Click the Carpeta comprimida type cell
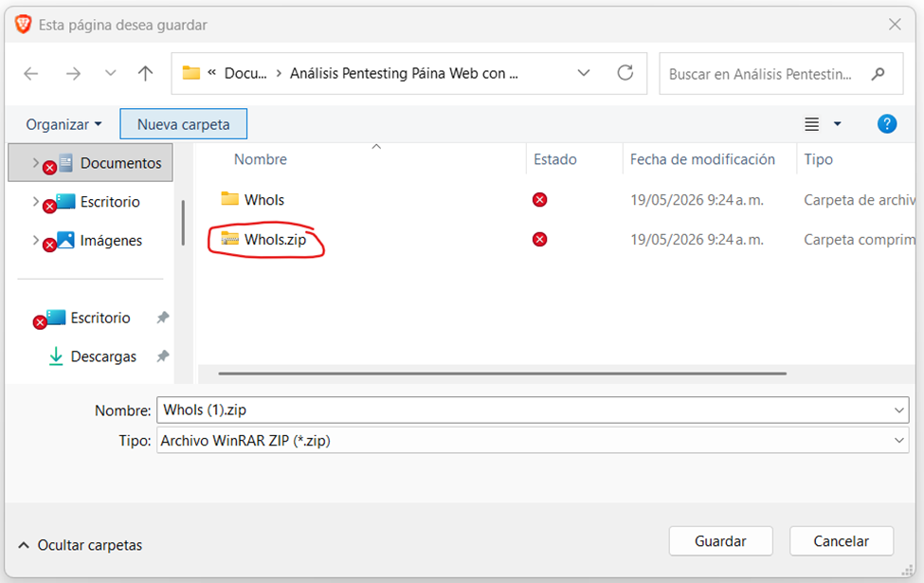The height and width of the screenshot is (583, 924). (x=860, y=239)
